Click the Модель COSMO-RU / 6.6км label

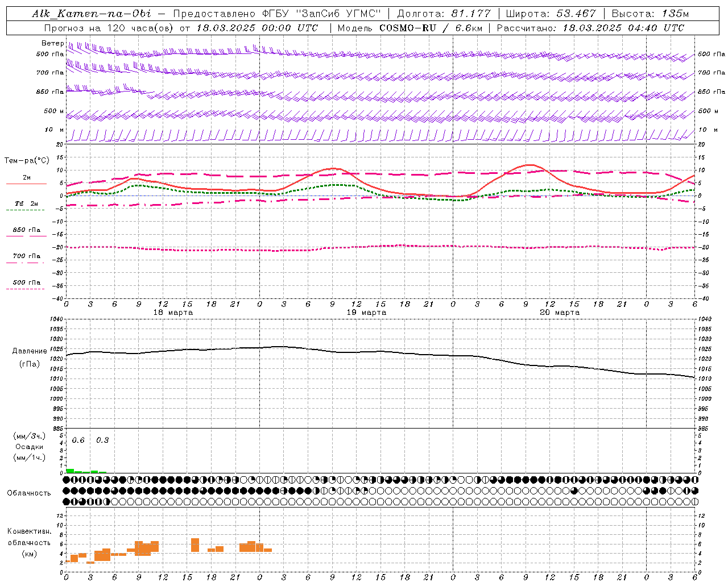tap(409, 28)
